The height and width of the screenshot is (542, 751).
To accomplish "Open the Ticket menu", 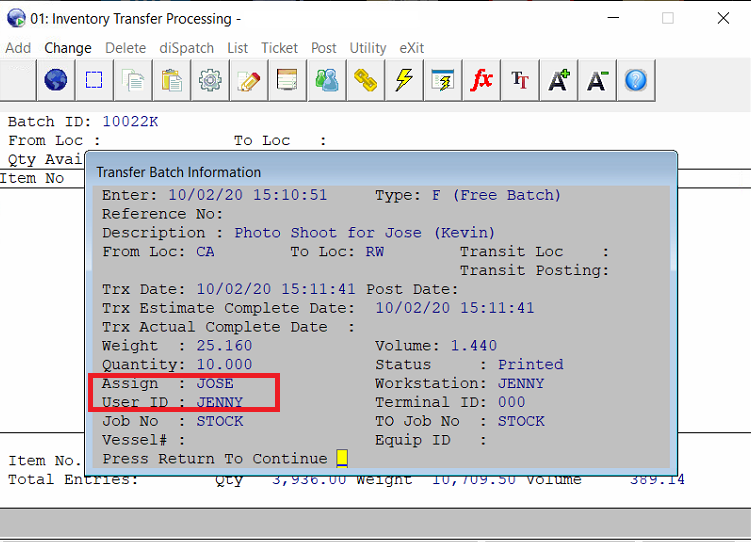I will coord(280,48).
